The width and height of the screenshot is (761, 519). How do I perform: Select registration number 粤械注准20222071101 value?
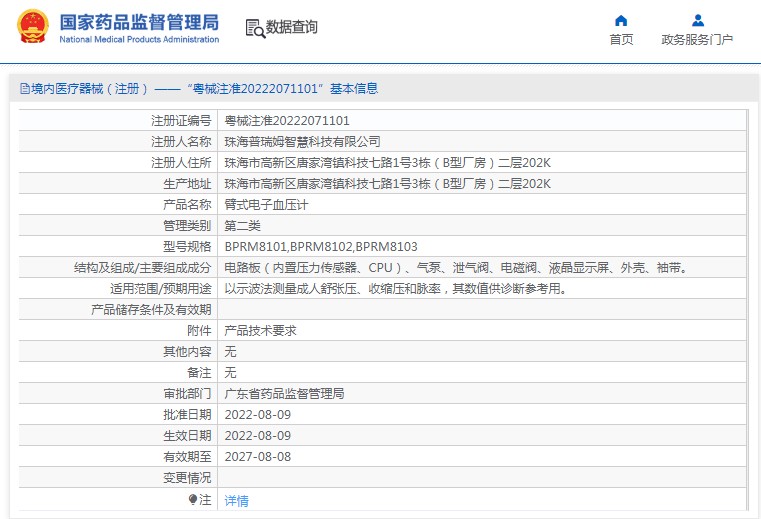[x=287, y=120]
